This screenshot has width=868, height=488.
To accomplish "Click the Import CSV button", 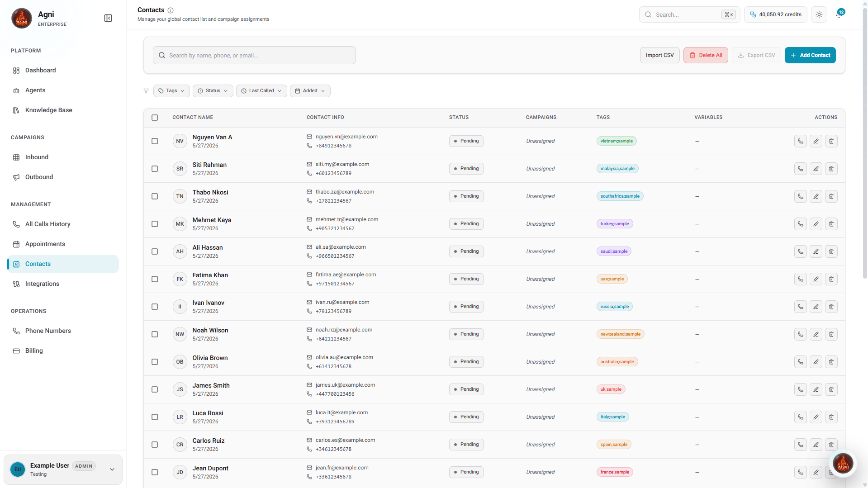I will coord(659,55).
